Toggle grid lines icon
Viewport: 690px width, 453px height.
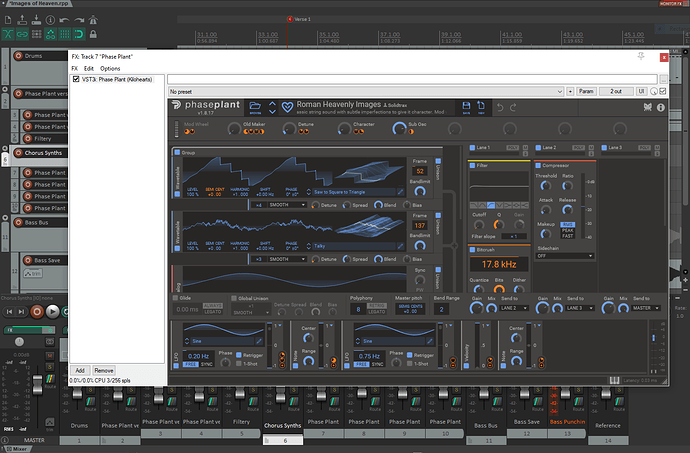65,34
